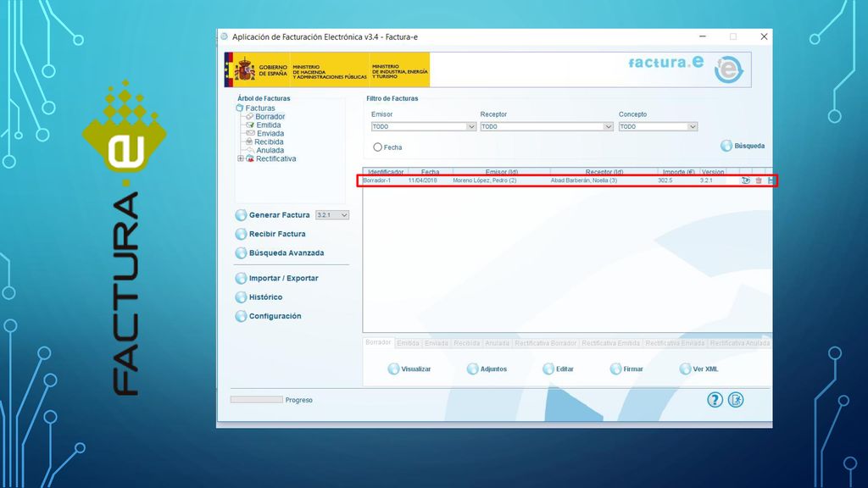
Task: Click Generar Factura
Action: pyautogui.click(x=273, y=214)
